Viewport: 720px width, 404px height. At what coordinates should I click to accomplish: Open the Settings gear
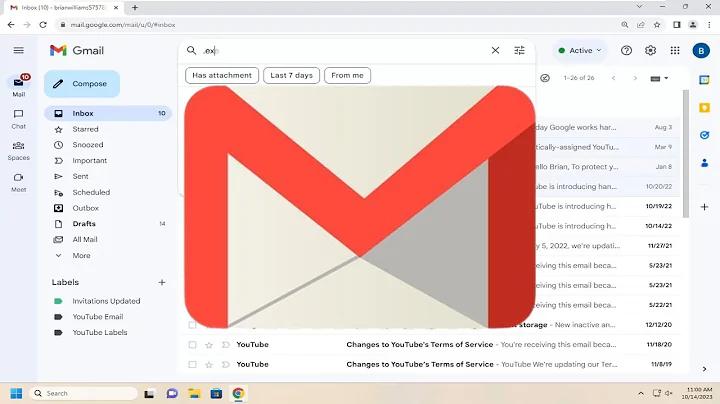(x=650, y=50)
